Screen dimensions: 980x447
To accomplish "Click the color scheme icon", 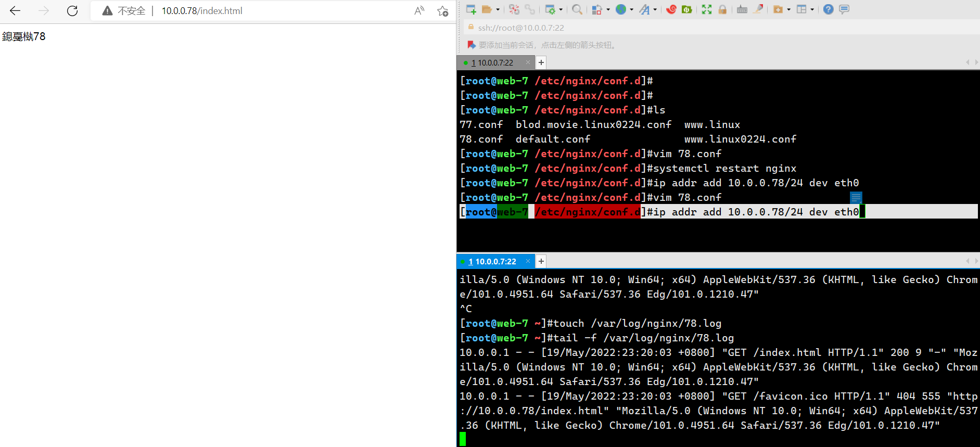I will click(597, 9).
